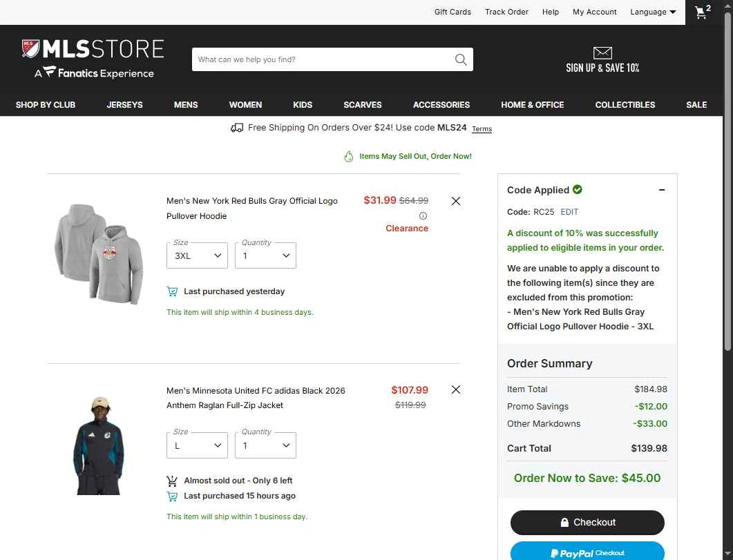
Task: Click the free shipping truck icon
Action: pyautogui.click(x=237, y=128)
